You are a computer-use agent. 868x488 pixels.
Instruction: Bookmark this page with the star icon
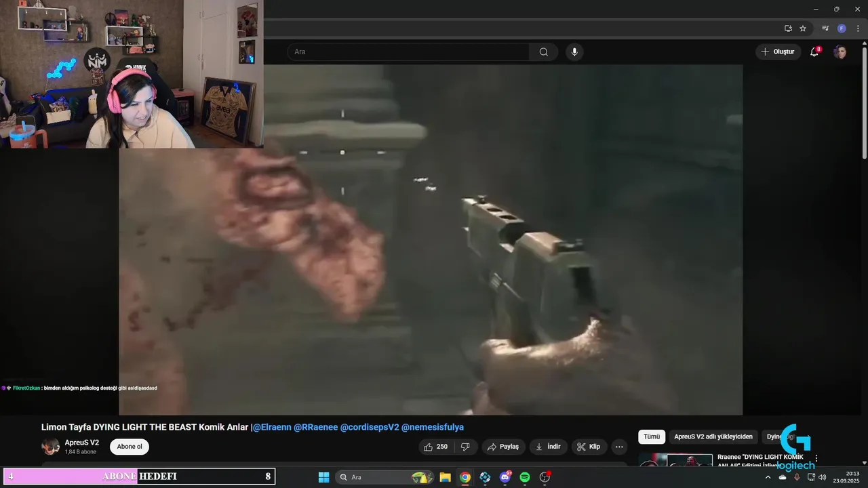(x=803, y=28)
